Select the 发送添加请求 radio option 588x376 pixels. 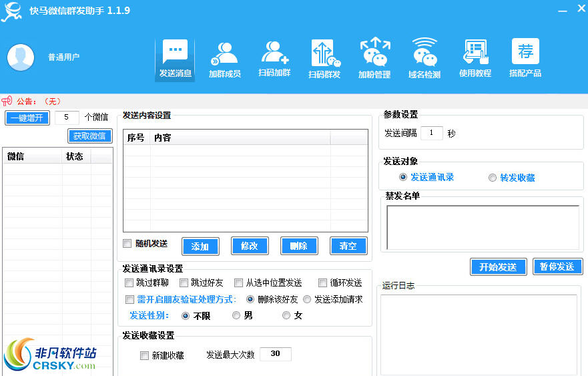pyautogui.click(x=307, y=299)
